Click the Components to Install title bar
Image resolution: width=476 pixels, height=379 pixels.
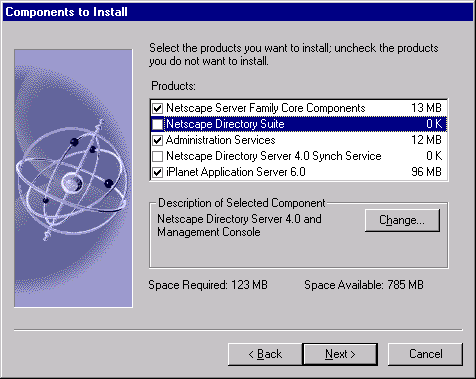click(x=238, y=12)
